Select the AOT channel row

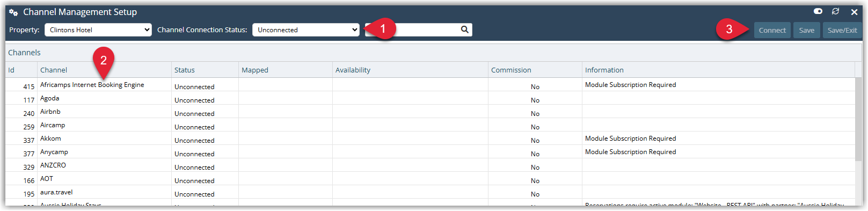pyautogui.click(x=430, y=179)
